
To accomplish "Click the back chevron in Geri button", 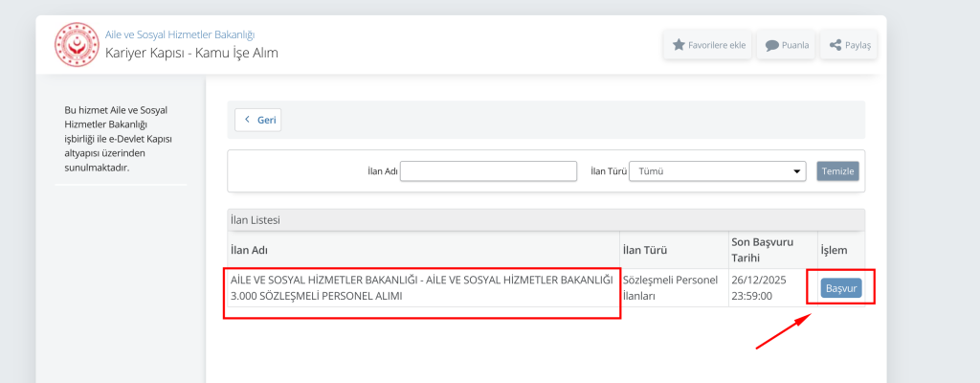I will click(248, 120).
